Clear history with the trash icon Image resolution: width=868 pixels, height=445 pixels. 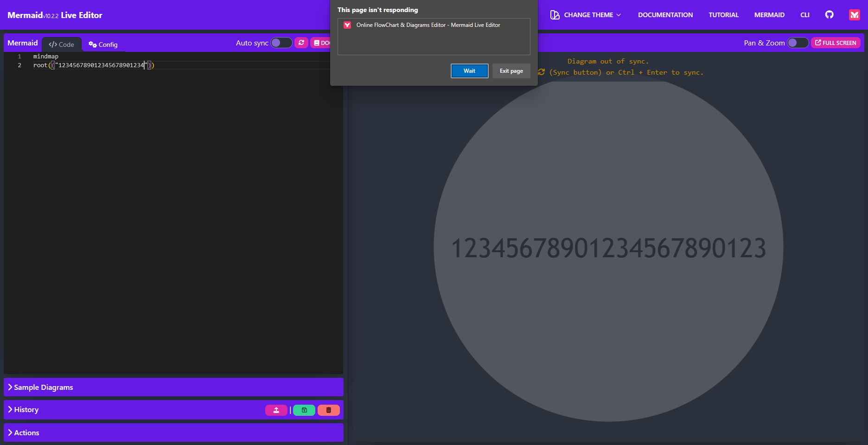(x=328, y=410)
